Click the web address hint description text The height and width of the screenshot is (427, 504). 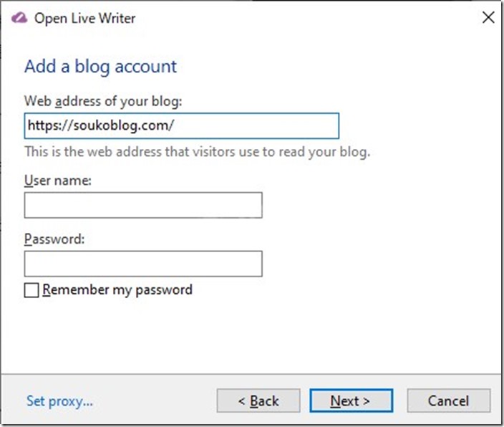tap(198, 152)
